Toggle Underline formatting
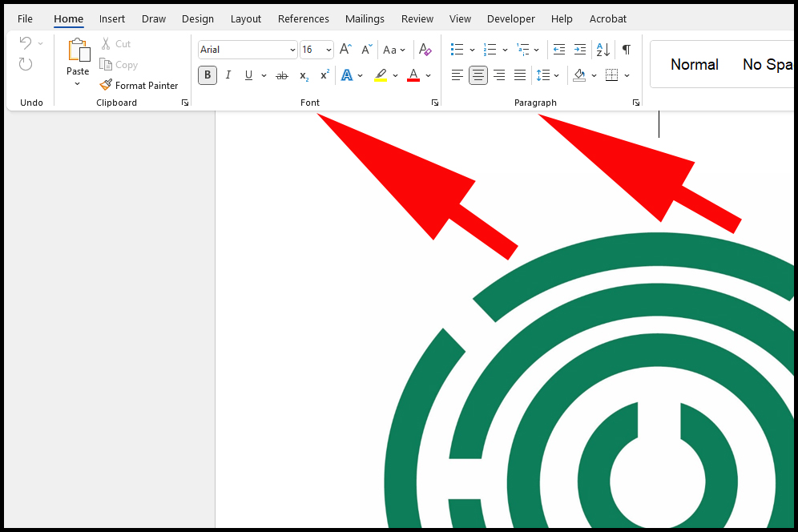This screenshot has height=532, width=798. 248,75
